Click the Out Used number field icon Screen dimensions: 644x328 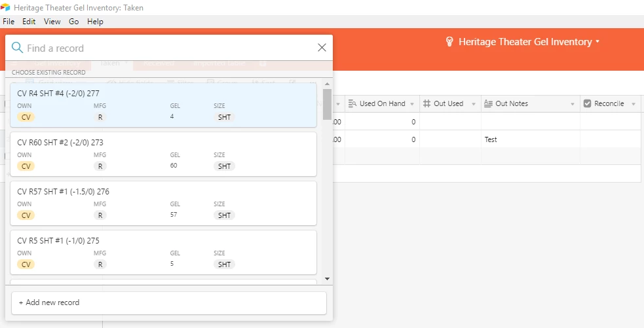point(426,103)
